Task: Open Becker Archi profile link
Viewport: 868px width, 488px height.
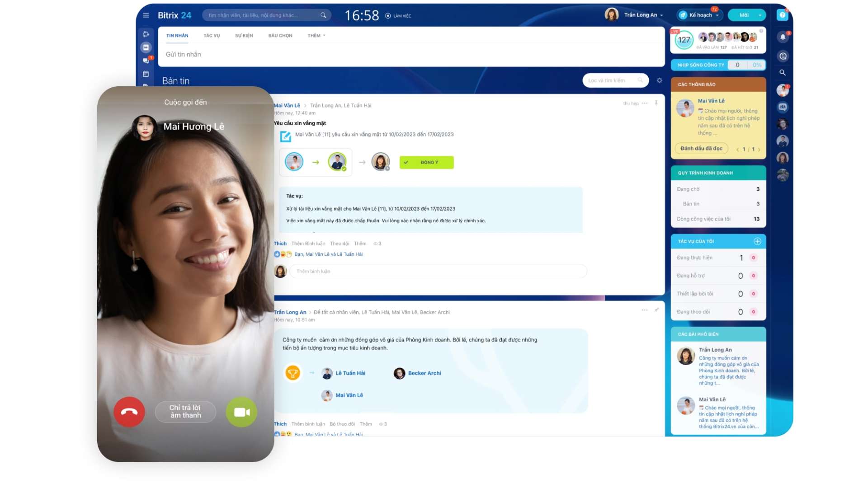Action: pos(425,373)
